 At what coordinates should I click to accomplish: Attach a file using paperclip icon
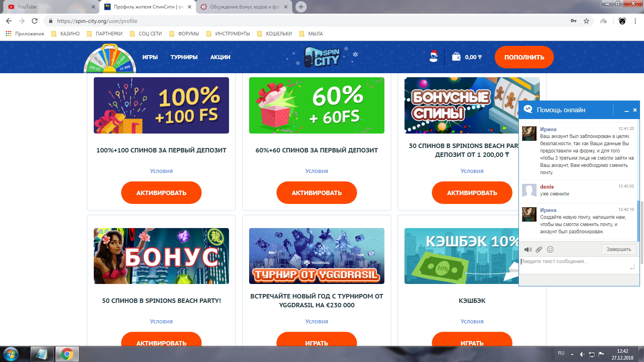coord(539,249)
